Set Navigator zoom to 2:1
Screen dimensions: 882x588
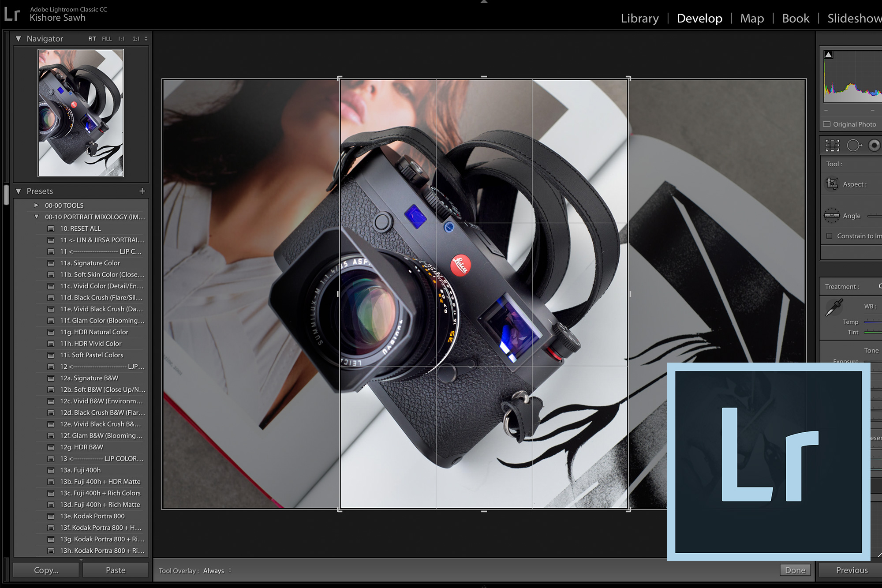[x=136, y=39]
